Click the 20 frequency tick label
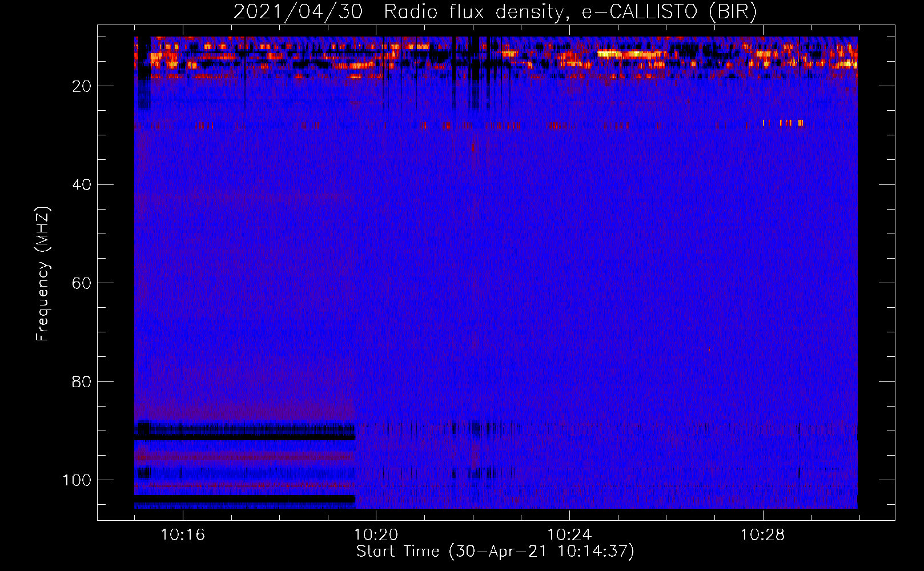The width and height of the screenshot is (924, 571). click(x=82, y=86)
